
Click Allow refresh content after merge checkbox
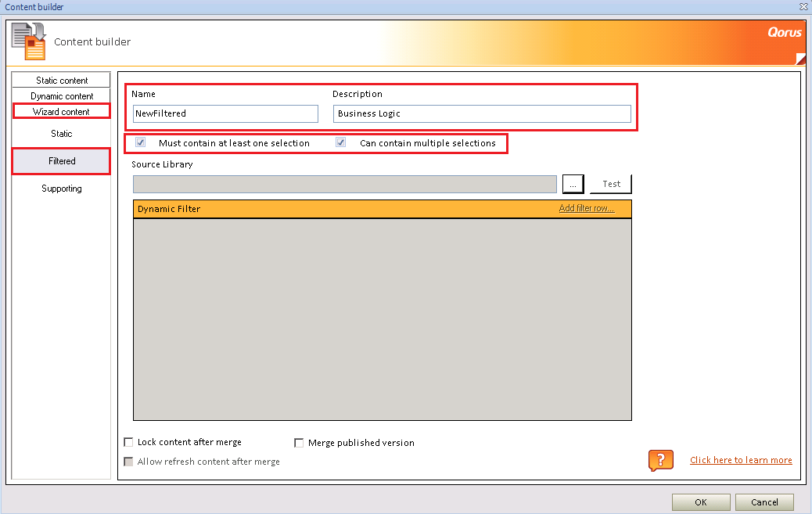(128, 461)
